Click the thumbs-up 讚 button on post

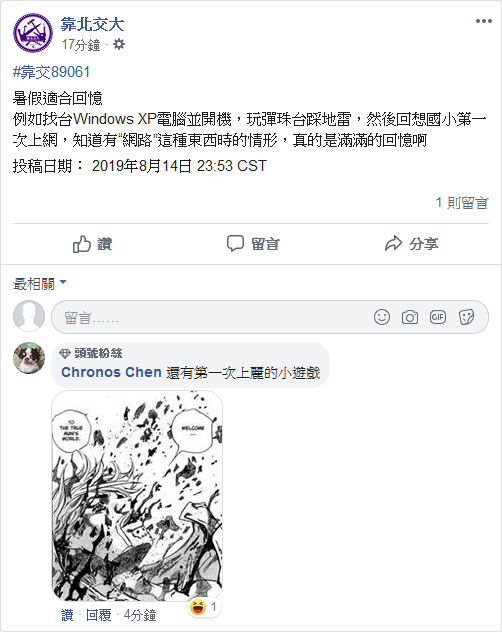92,244
